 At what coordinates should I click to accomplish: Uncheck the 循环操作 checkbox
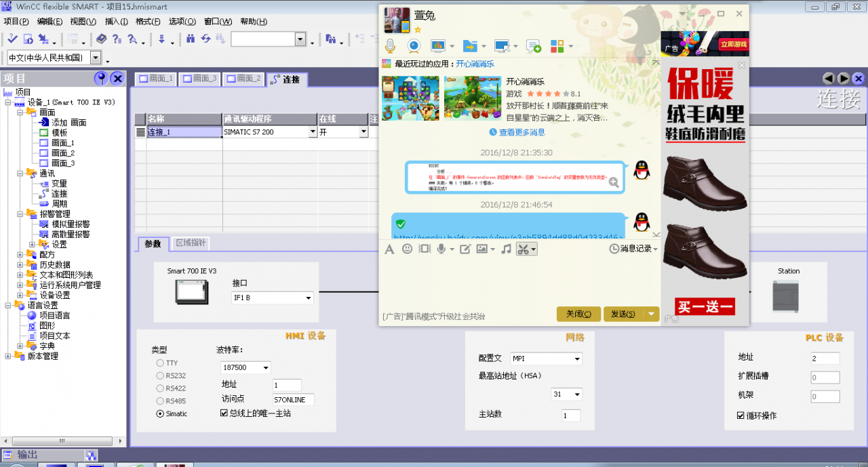pyautogui.click(x=741, y=415)
